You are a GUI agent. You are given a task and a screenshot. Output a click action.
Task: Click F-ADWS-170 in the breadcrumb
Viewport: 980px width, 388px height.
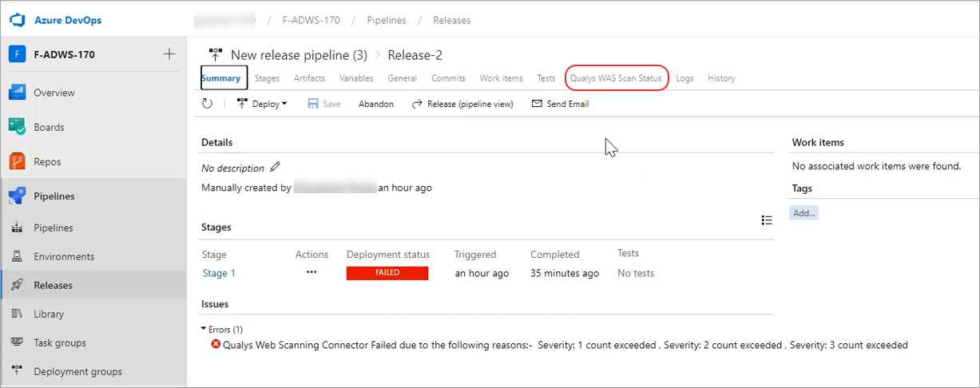310,20
